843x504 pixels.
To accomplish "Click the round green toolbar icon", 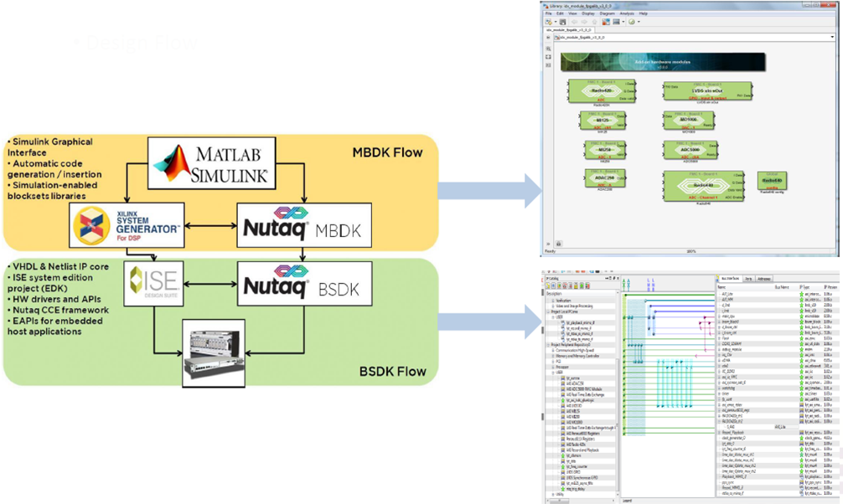I will pos(632,22).
